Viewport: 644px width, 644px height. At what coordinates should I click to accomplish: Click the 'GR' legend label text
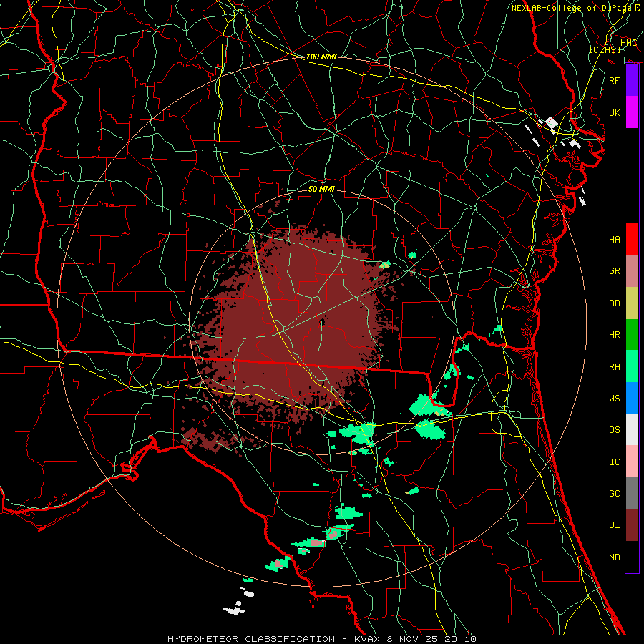coord(615,271)
